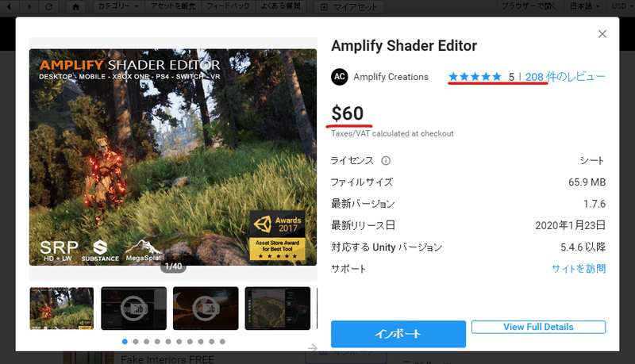Close the Amplify Shader Editor popup
Viewport: 635px width, 364px height.
pyautogui.click(x=602, y=34)
